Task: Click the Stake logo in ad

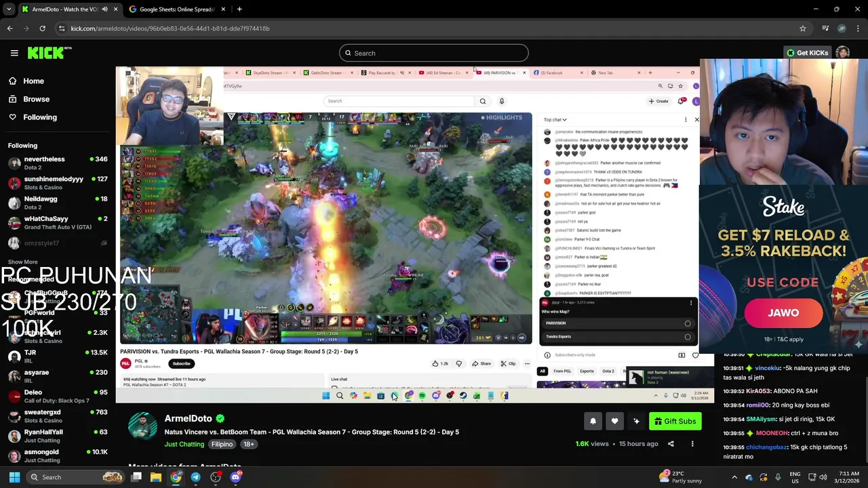Action: click(783, 207)
